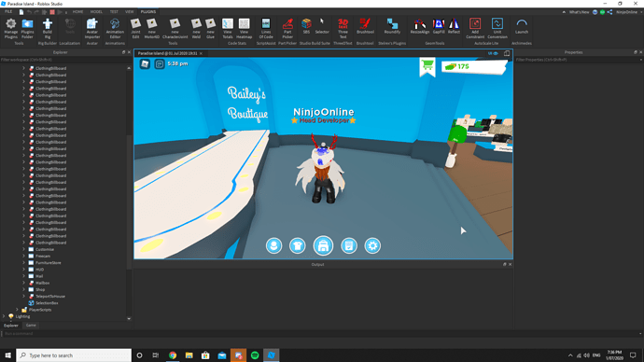
Task: Expand the TeleportToHouse item
Action: [x=23, y=296]
